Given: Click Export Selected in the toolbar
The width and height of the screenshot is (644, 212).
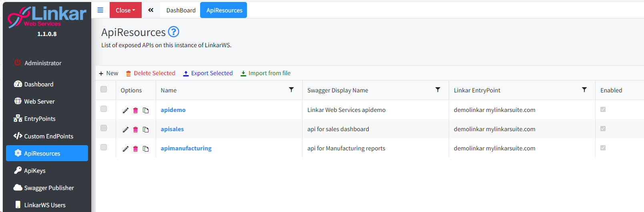Looking at the screenshot, I should tap(208, 73).
